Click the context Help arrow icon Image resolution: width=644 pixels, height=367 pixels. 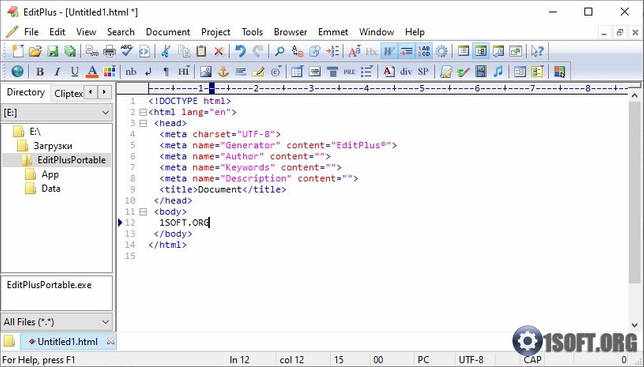(x=537, y=51)
